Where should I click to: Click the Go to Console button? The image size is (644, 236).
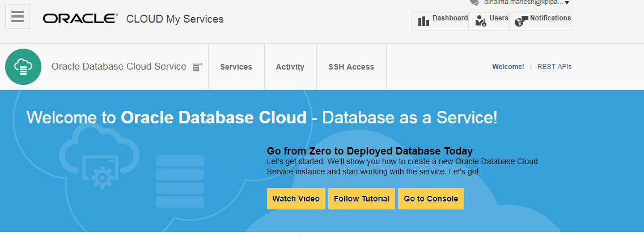coord(430,199)
